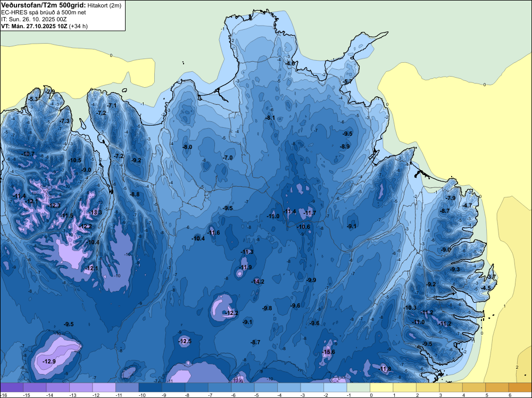The height and width of the screenshot is (398, 532).
Task: Click the -12.3 temperature value
Action: [x=54, y=205]
